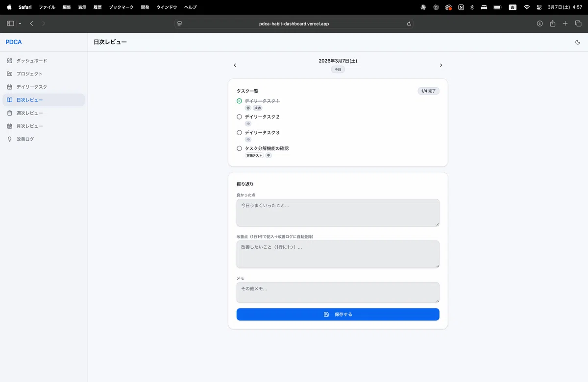588x382 pixels.
Task: Click the 1/4 完了 badge
Action: coord(428,91)
